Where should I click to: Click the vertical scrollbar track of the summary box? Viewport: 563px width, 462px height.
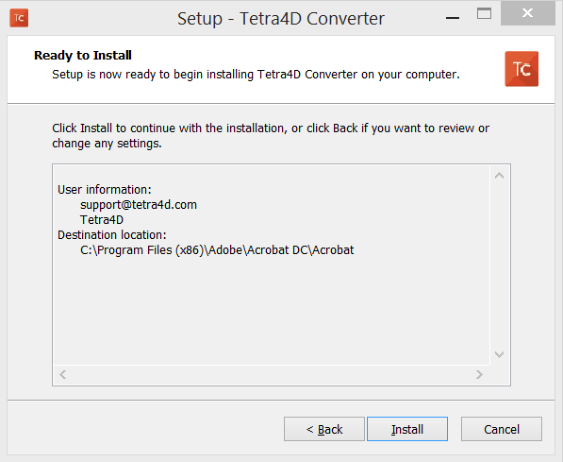(499, 265)
